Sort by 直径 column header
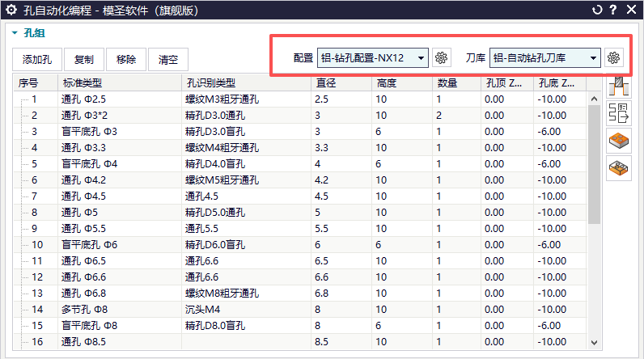Viewport: 644px width, 359px height. pyautogui.click(x=341, y=83)
